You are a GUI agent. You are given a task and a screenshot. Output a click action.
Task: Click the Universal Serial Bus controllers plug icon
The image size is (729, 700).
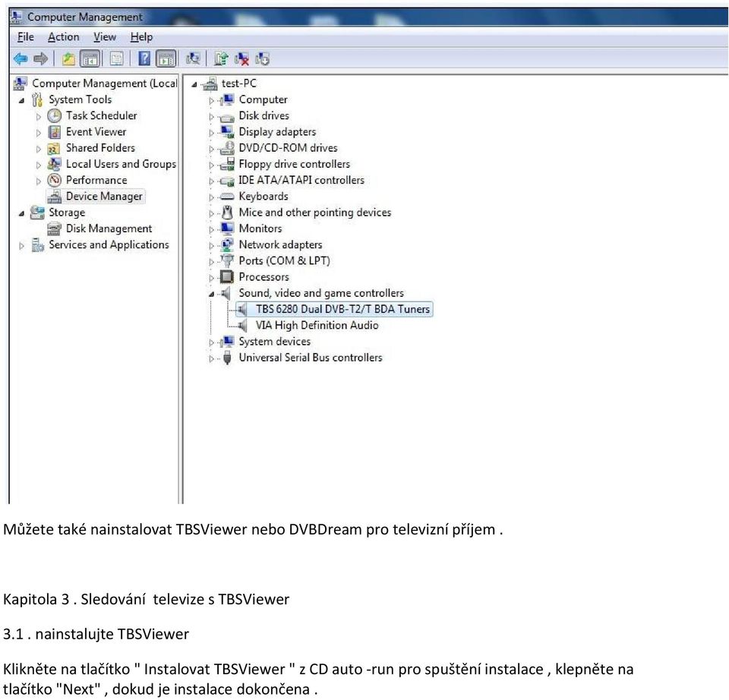click(x=227, y=358)
